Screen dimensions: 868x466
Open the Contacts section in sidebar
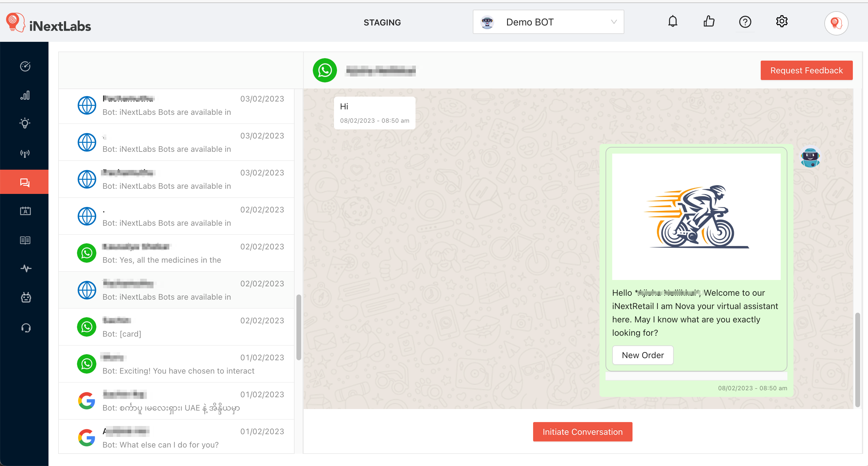point(25,211)
